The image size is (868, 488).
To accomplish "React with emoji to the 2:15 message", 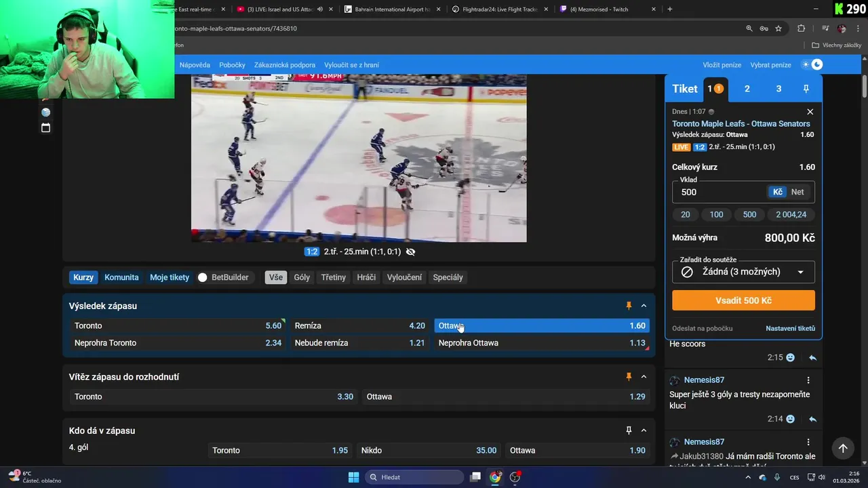I will tap(790, 357).
